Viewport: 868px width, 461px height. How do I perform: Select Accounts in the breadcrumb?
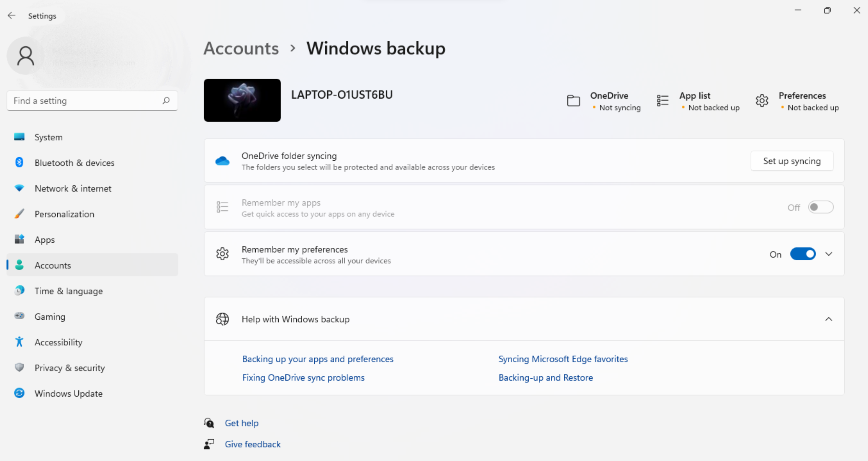[241, 48]
